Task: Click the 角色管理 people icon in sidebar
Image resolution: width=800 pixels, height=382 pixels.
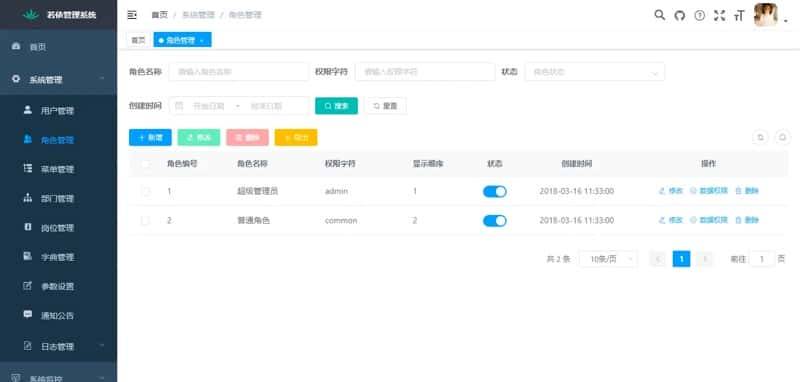Action: pos(28,139)
